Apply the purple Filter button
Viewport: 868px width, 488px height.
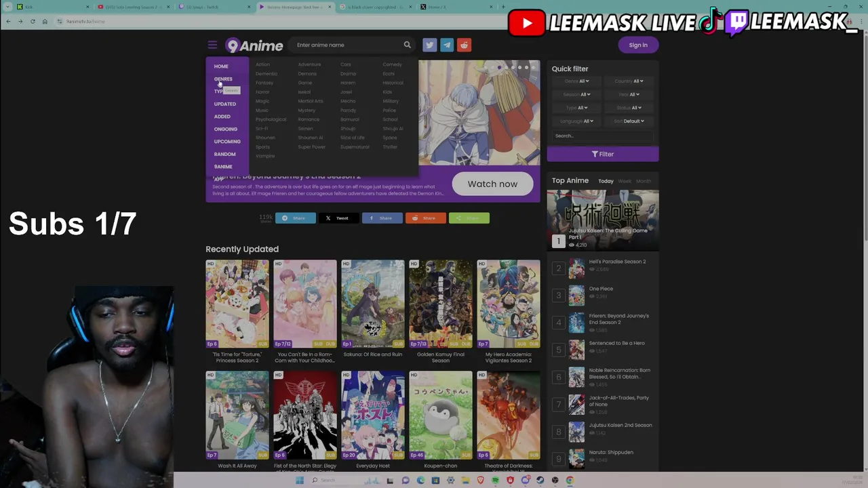603,154
